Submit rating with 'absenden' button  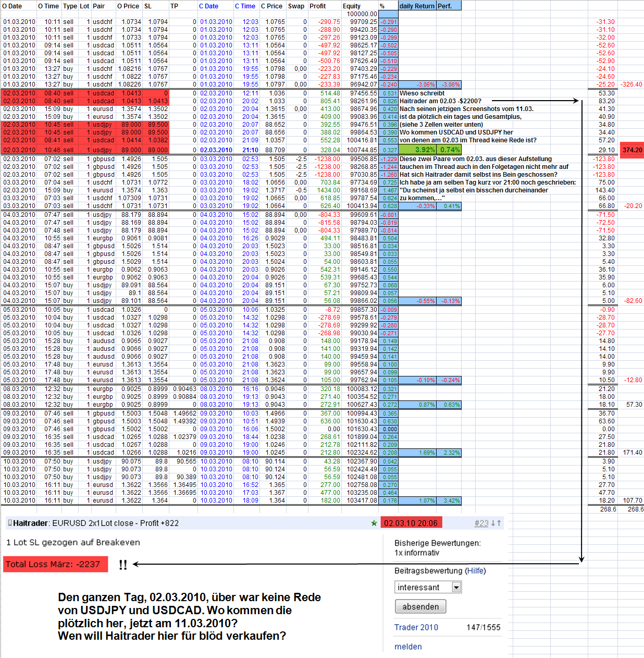420,606
